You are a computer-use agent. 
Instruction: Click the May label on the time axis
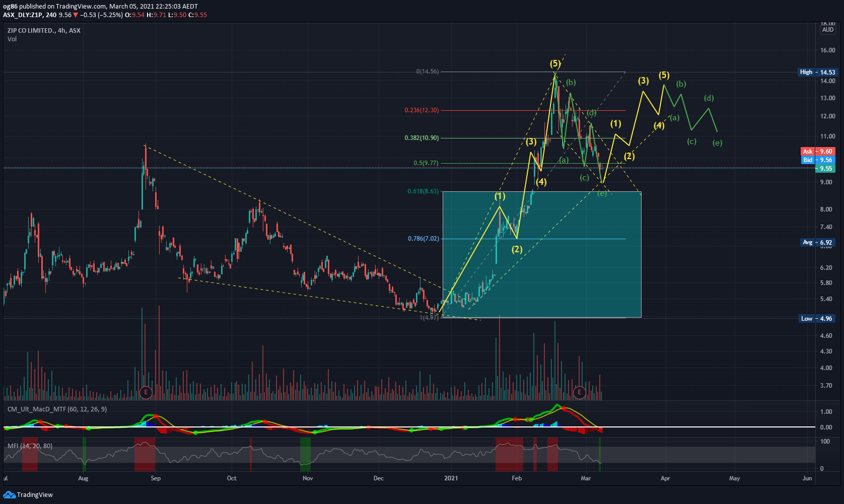[x=735, y=478]
